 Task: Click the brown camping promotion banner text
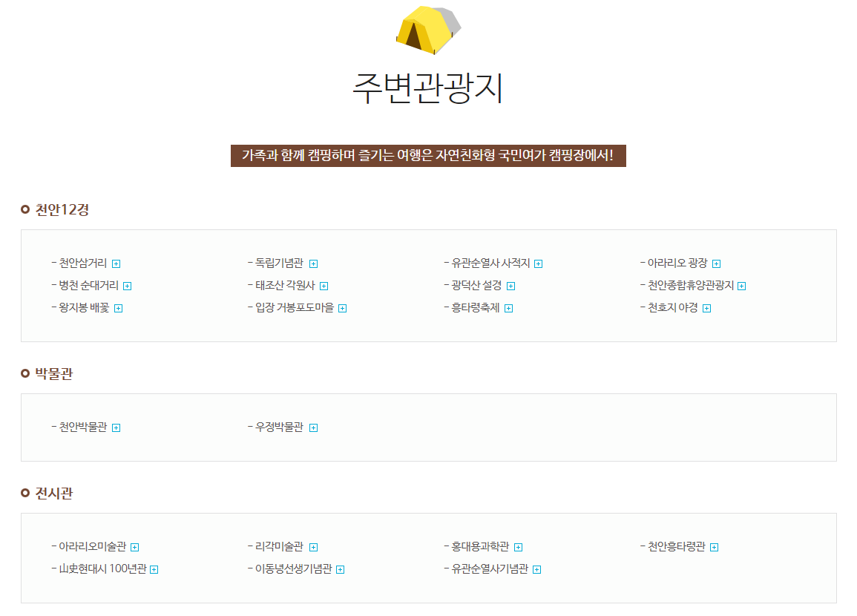pos(428,156)
